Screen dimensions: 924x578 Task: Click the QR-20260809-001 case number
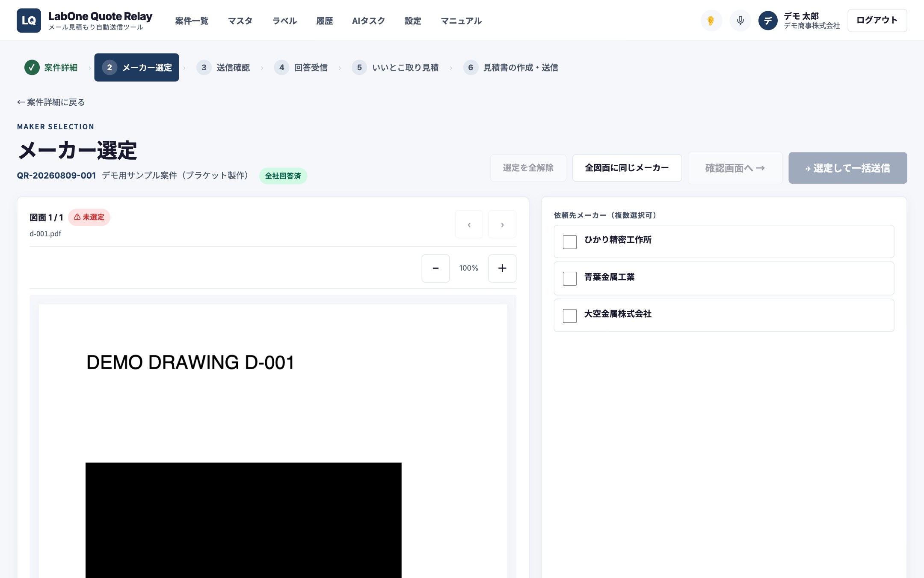tap(56, 176)
